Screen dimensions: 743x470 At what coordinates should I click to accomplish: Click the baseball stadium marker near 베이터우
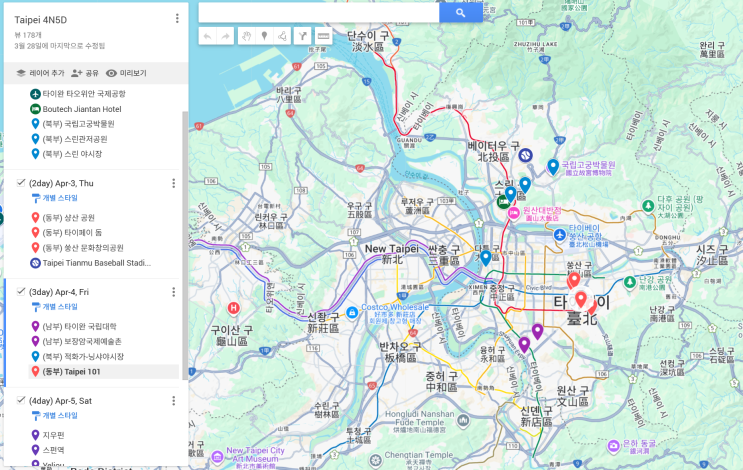[x=525, y=155]
